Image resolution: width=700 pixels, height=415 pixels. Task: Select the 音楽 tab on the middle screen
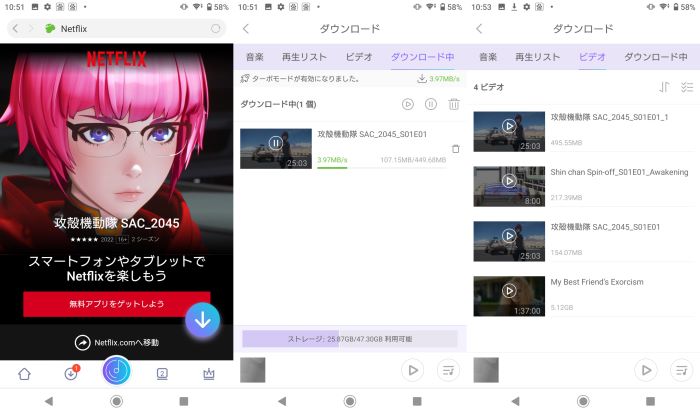(x=255, y=57)
